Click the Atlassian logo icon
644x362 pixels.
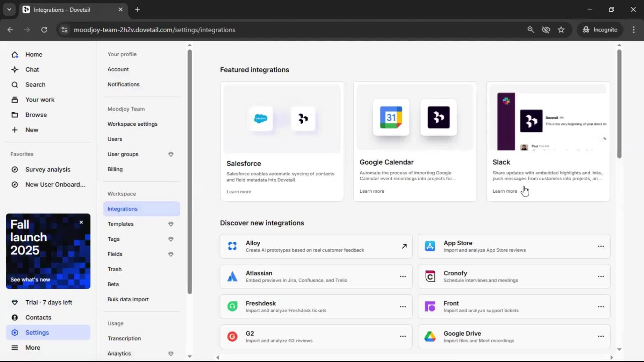[x=232, y=277]
